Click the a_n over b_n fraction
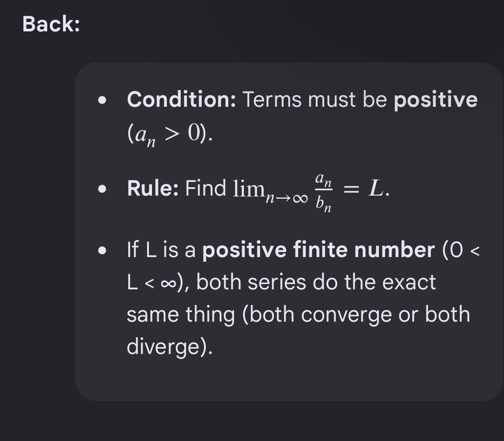 point(324,192)
